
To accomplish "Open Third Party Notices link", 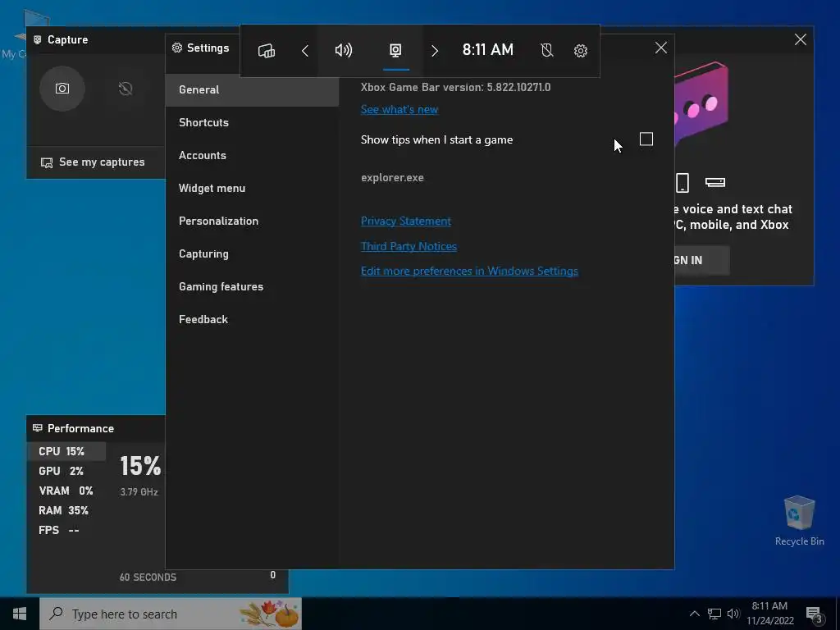I will (x=409, y=246).
